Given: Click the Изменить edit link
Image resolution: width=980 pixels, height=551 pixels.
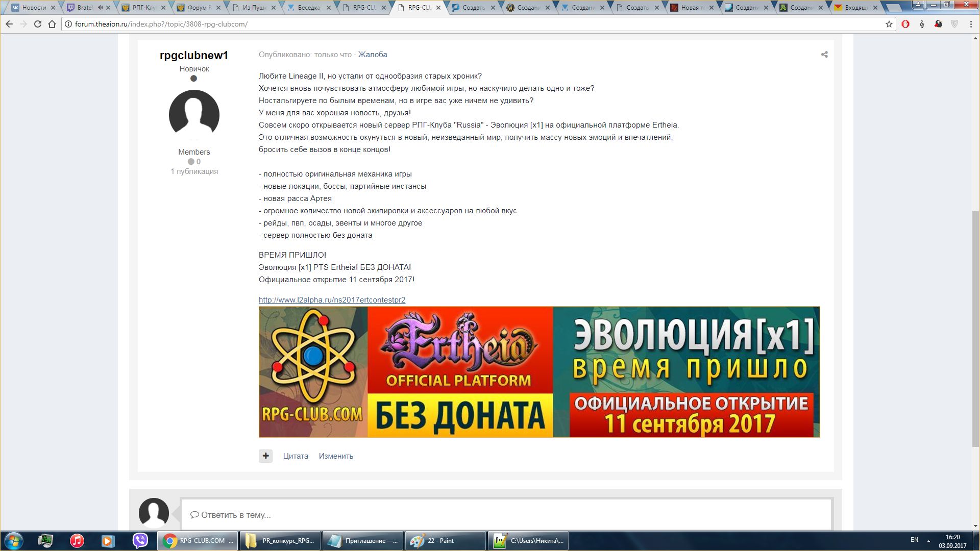Looking at the screenshot, I should pyautogui.click(x=336, y=456).
